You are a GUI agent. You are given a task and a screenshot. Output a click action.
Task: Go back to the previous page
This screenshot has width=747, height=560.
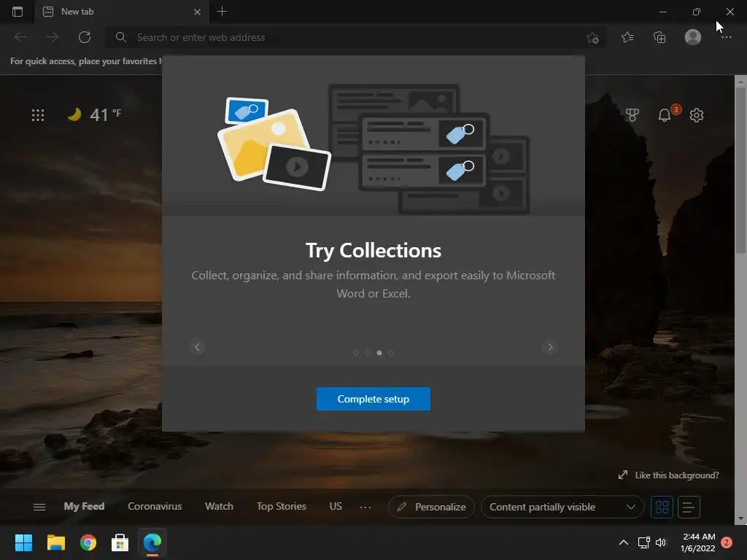[x=20, y=37]
